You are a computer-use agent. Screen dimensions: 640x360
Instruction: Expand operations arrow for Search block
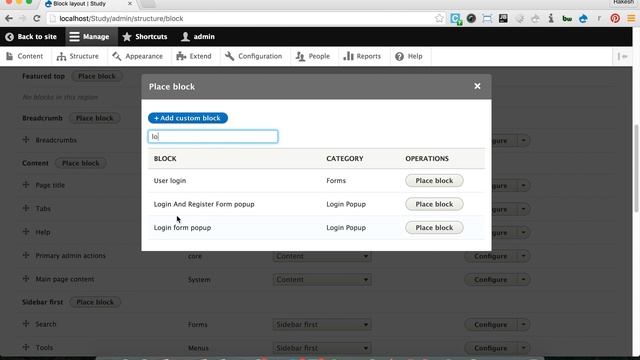coord(524,324)
